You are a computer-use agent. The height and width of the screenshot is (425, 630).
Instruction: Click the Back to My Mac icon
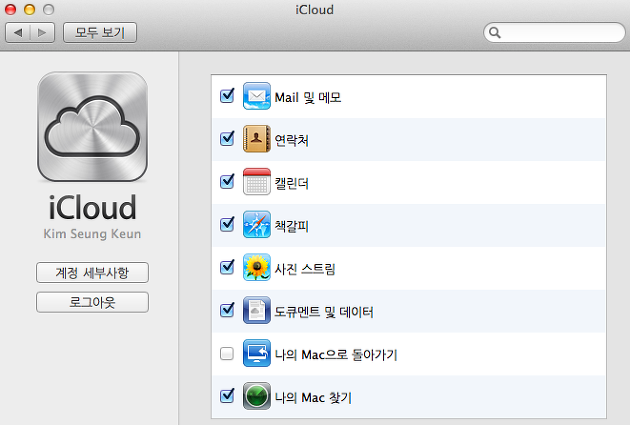[256, 353]
